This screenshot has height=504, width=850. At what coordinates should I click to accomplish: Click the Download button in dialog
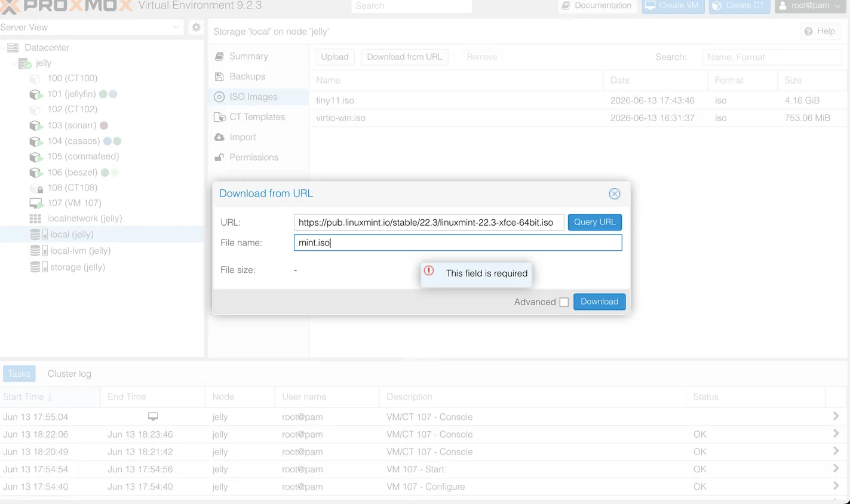click(x=599, y=302)
